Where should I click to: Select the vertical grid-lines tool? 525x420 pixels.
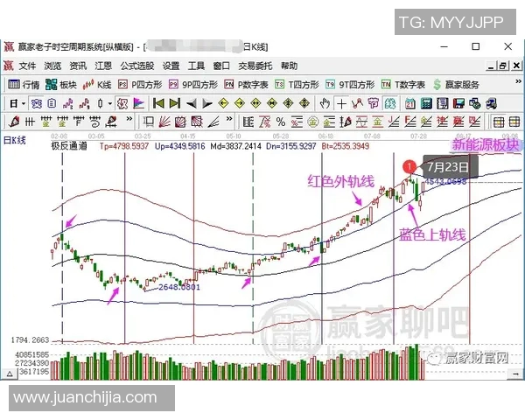coord(30,122)
